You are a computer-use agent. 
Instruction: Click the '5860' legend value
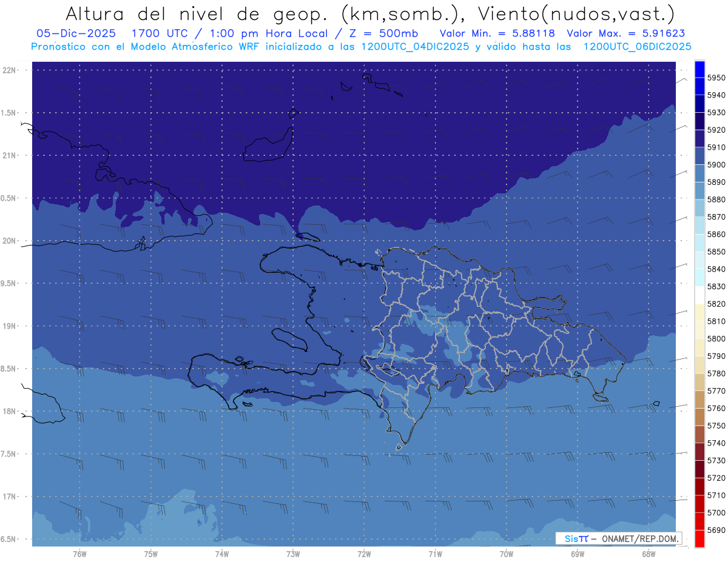click(x=716, y=234)
